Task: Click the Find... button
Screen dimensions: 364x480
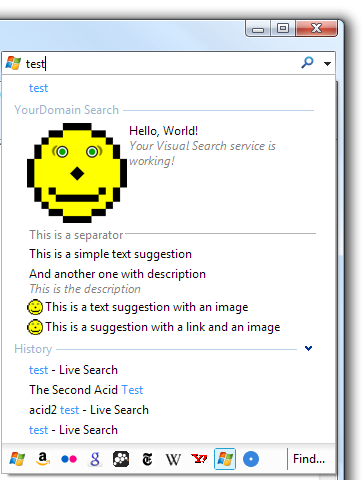Action: click(x=309, y=459)
